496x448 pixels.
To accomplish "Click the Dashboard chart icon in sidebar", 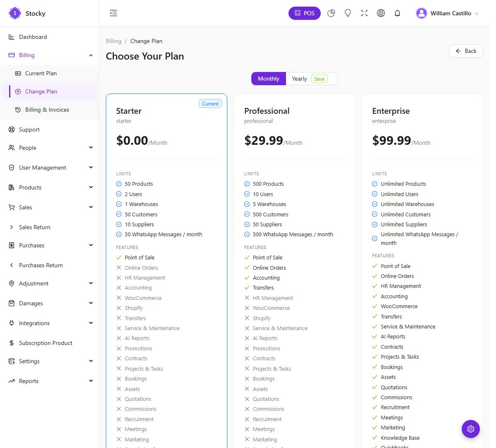I will pos(12,37).
